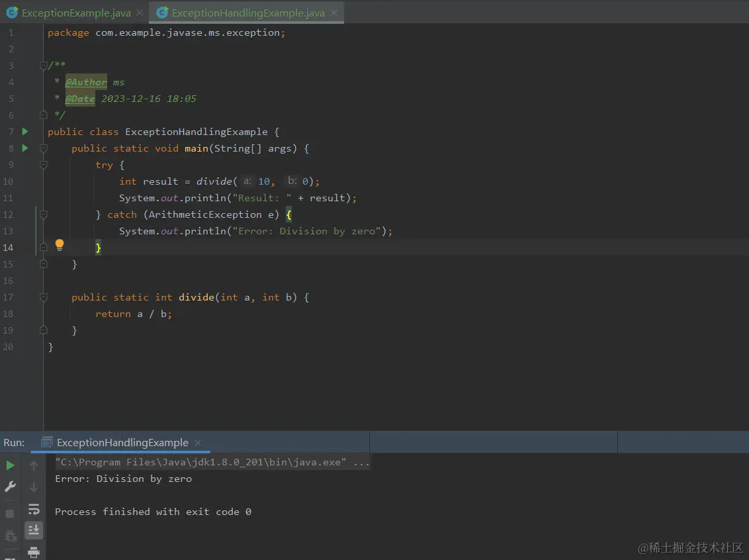Fold the main method at line 8
749x560 pixels.
pyautogui.click(x=44, y=148)
